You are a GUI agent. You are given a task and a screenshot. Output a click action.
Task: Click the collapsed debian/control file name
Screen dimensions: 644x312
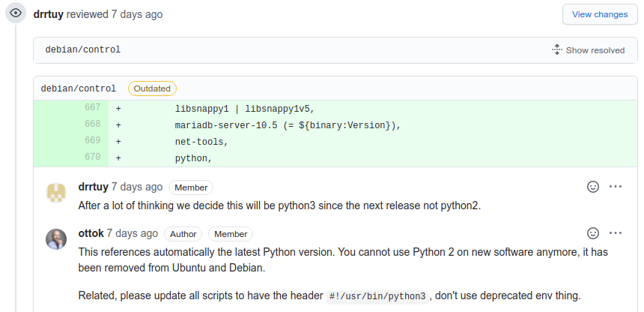point(83,50)
